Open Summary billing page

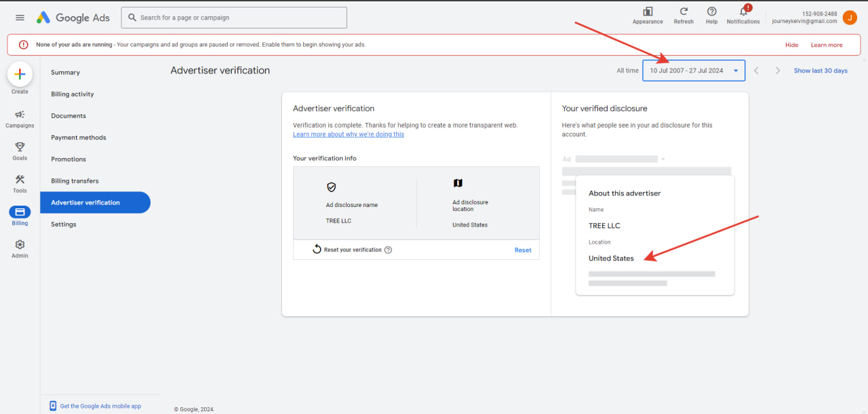pyautogui.click(x=65, y=73)
